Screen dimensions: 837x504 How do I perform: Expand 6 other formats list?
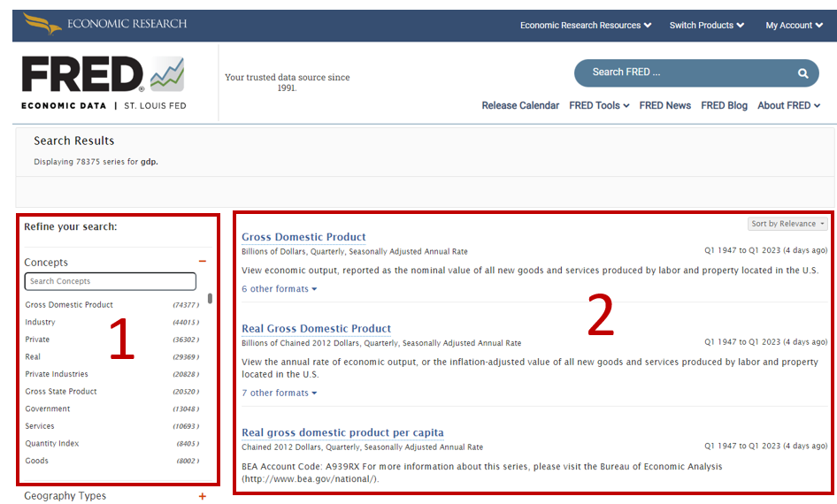click(280, 288)
